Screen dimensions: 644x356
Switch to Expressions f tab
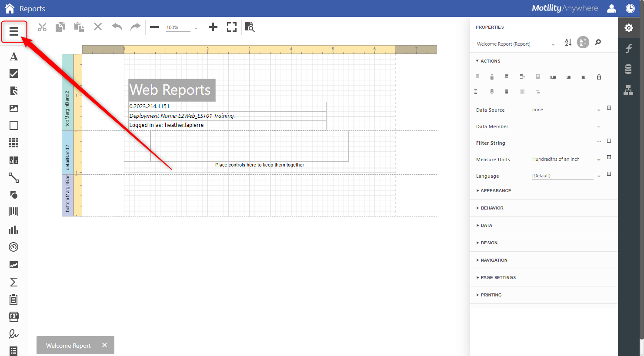pos(629,49)
